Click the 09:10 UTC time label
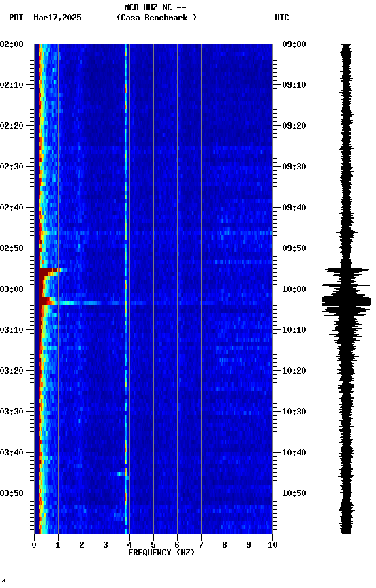 (294, 85)
